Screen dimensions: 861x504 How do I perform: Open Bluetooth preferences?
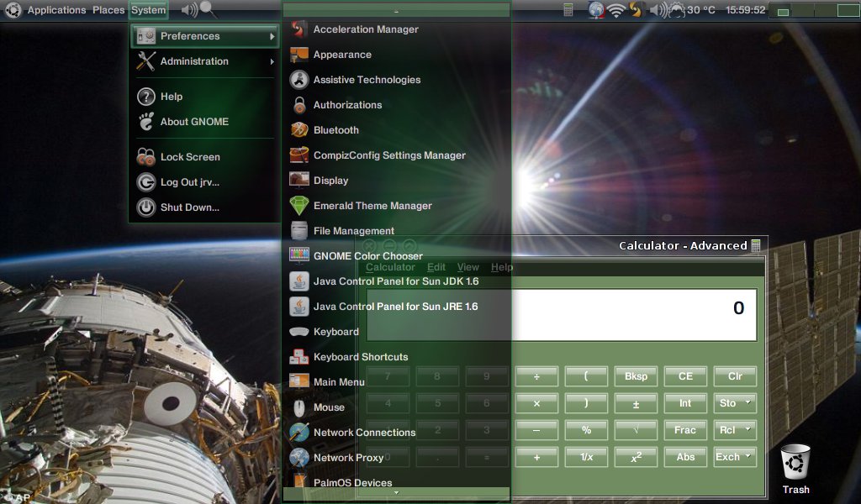pos(397,130)
